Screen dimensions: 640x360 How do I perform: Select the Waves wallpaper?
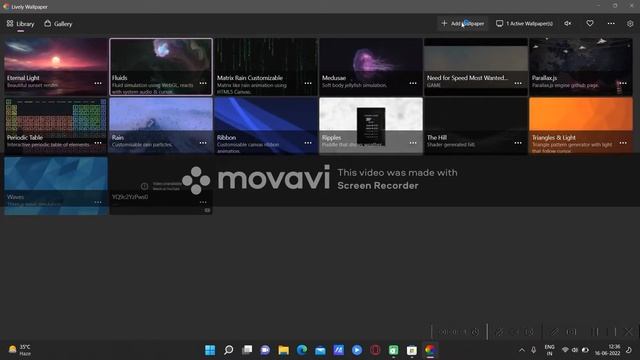coord(56,185)
